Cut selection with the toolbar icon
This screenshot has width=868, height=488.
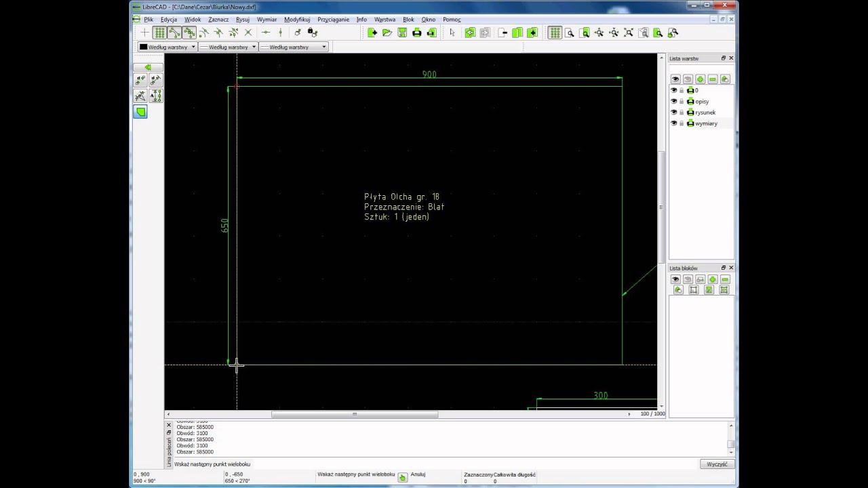[502, 33]
